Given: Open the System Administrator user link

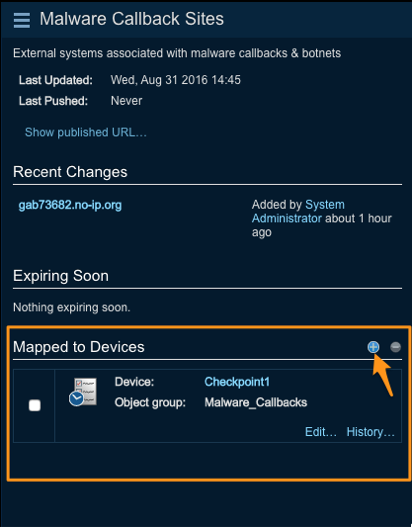Looking at the screenshot, I should [298, 211].
